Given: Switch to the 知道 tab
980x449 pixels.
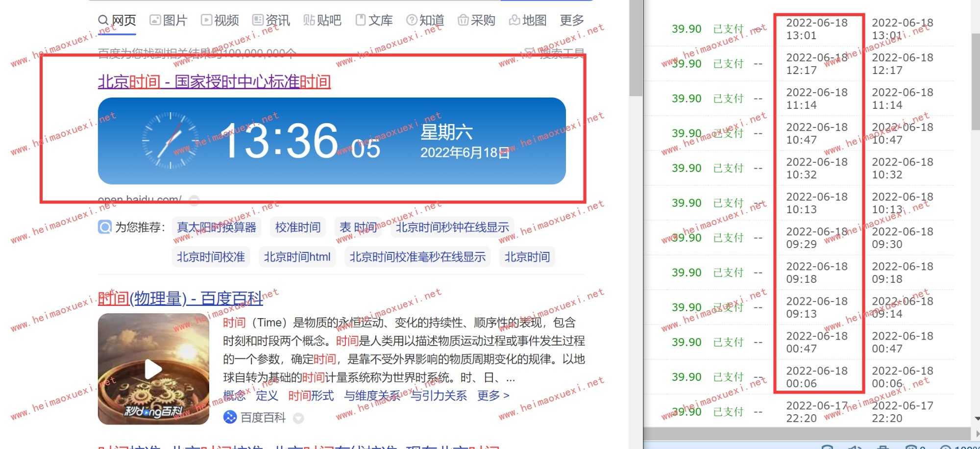Looking at the screenshot, I should [x=425, y=20].
